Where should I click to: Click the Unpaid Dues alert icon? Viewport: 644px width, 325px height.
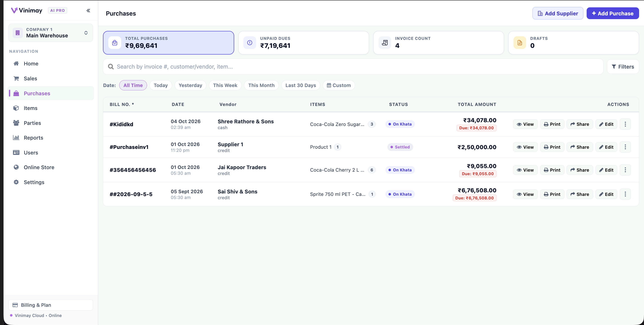250,43
